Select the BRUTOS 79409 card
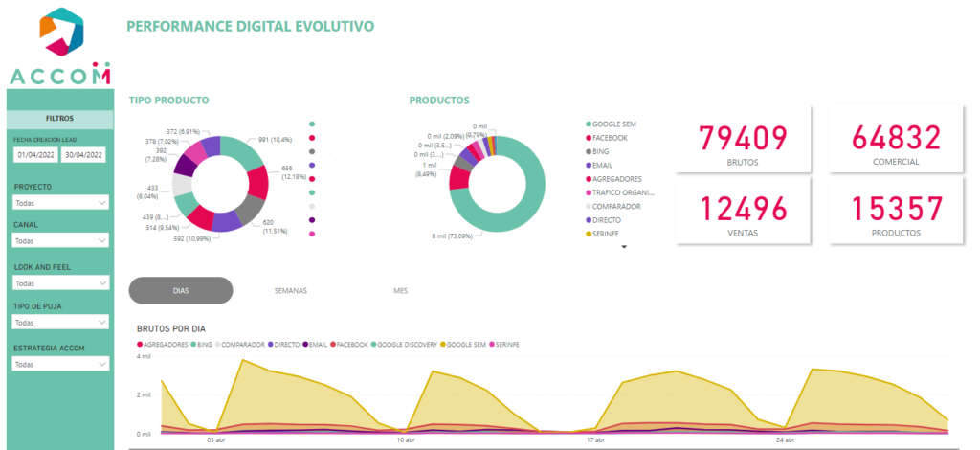 743,141
